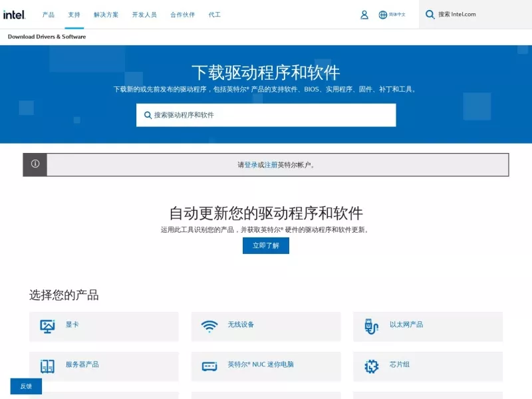532x399 pixels.
Task: Click the 注册 link
Action: tap(271, 165)
